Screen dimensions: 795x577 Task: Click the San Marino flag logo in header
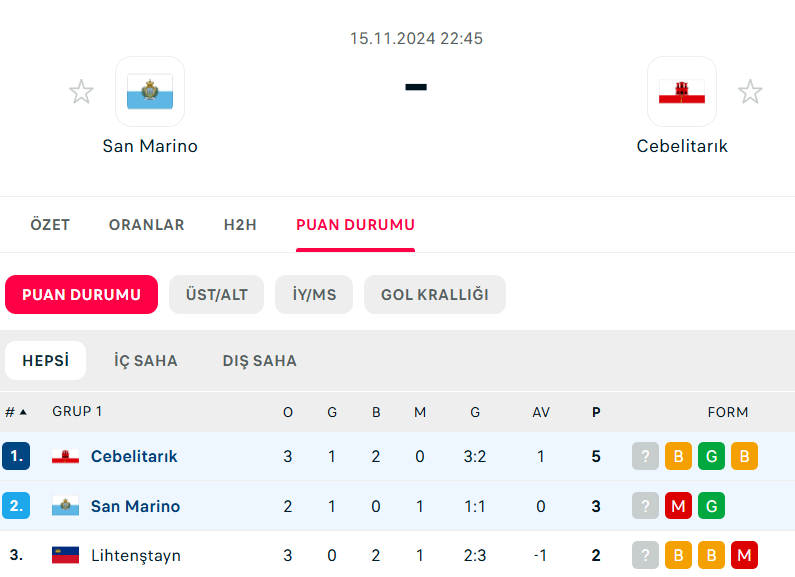(x=150, y=91)
